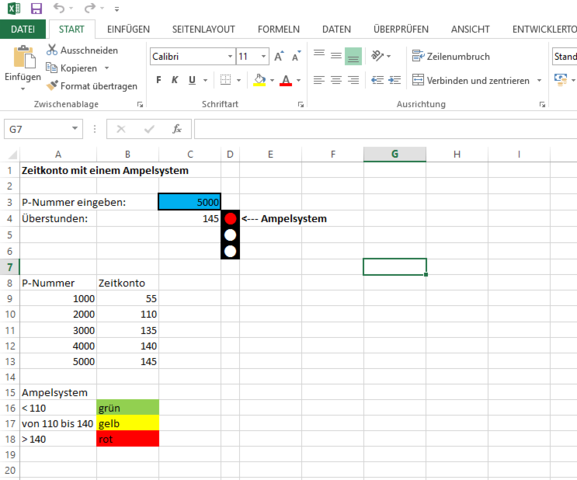Screen dimensions: 577x480
Task: Open the Ausrichtung dialog launcher
Action: [542, 105]
